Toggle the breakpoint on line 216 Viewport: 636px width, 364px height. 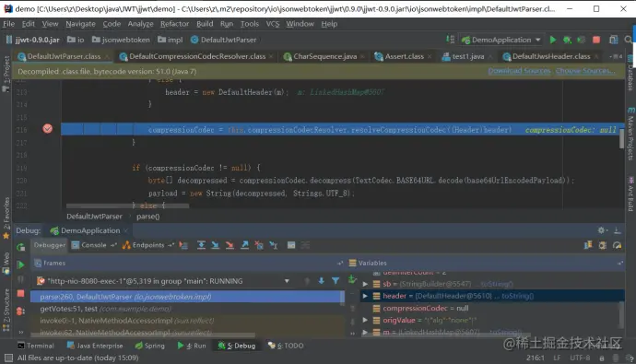click(x=47, y=129)
